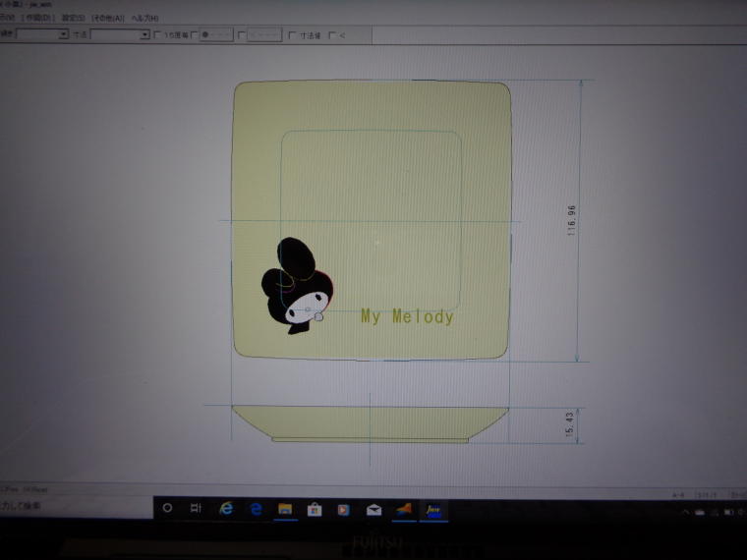Open File Explorer from taskbar

[x=285, y=510]
